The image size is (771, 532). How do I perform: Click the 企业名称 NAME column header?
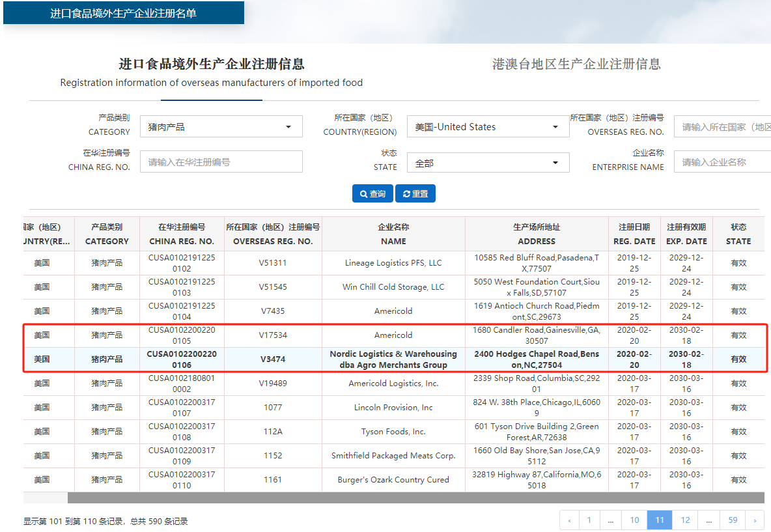(x=393, y=234)
